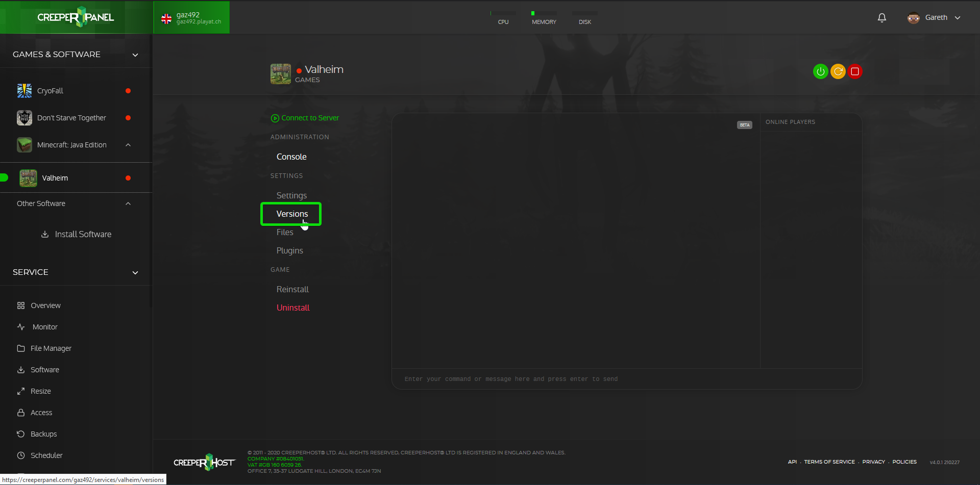
Task: Click the CryoFall game icon
Action: (24, 91)
